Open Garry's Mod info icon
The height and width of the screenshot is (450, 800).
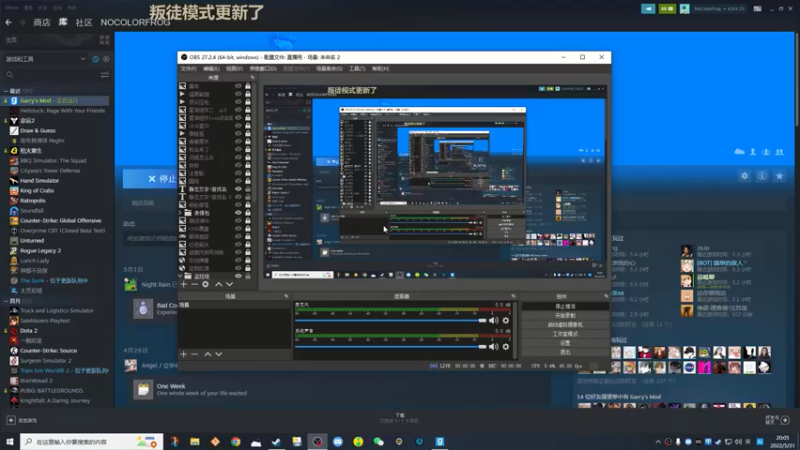762,176
